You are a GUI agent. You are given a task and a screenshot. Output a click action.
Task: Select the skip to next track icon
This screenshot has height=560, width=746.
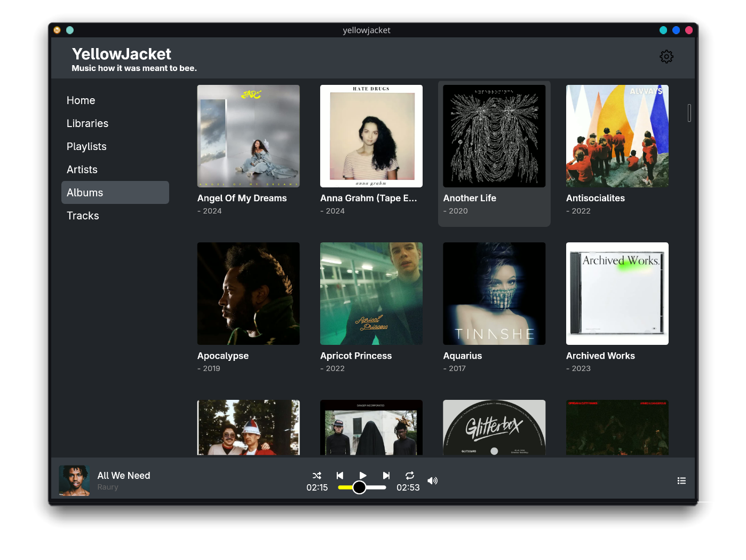[x=386, y=475]
